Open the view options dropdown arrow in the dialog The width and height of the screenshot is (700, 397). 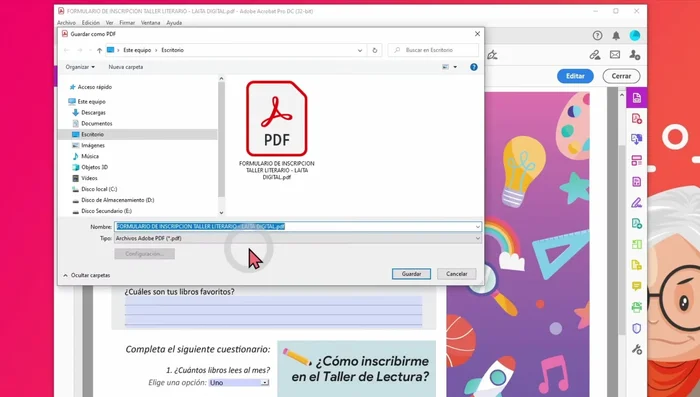455,67
